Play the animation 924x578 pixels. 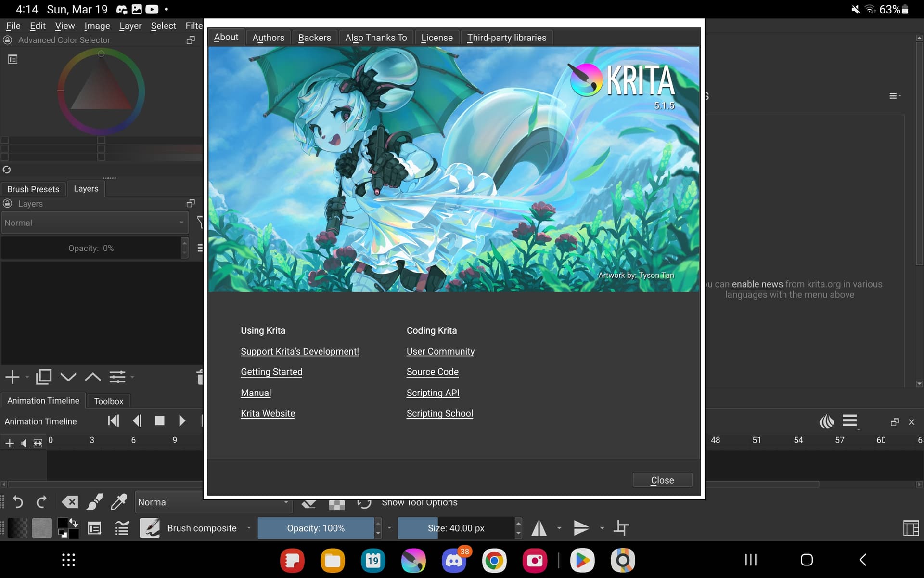pyautogui.click(x=182, y=421)
